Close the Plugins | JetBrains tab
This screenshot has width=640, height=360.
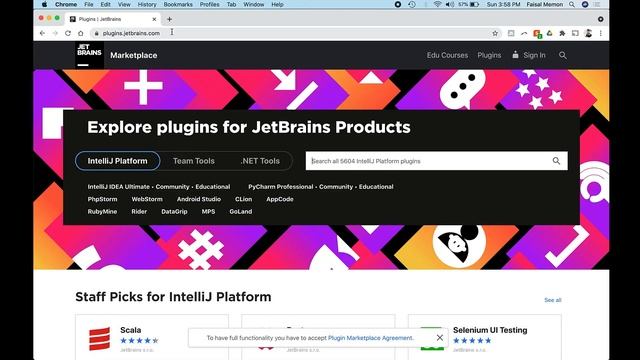(154, 19)
